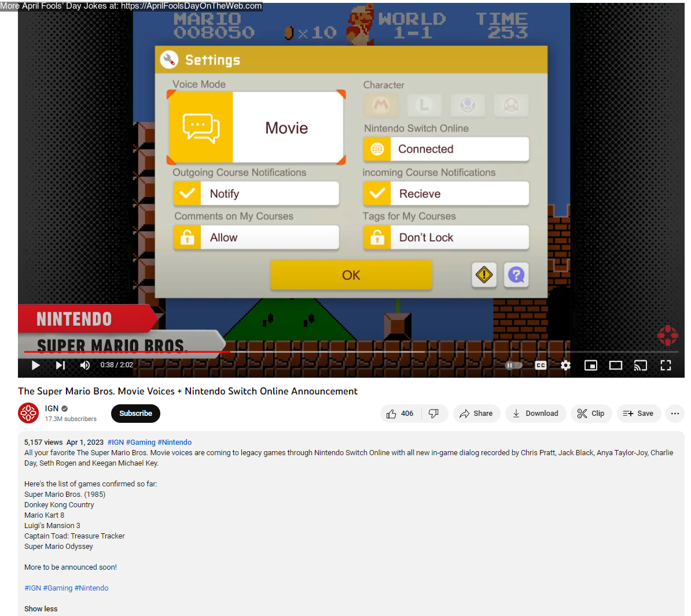The height and width of the screenshot is (616, 691).
Task: Click the Connected status field
Action: coord(446,149)
